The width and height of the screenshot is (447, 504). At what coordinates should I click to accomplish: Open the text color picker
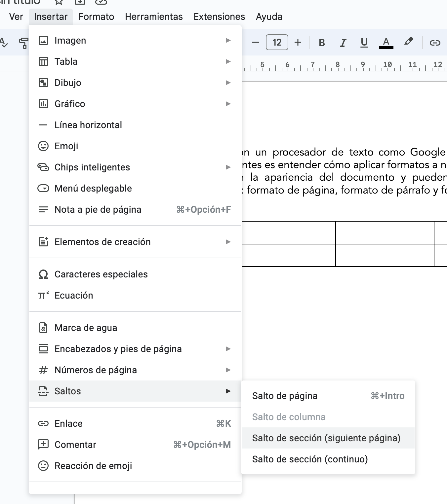pos(386,43)
